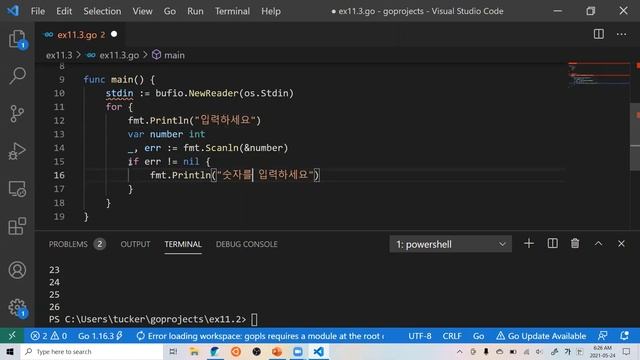This screenshot has height=360, width=640.
Task: Open the terminal selector dropdown 1: powershell
Action: click(x=450, y=244)
